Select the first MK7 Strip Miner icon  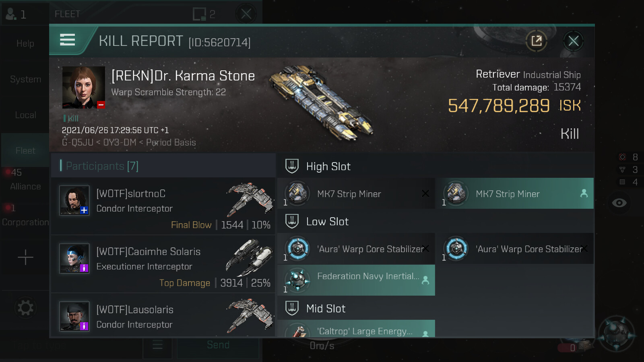(x=297, y=193)
